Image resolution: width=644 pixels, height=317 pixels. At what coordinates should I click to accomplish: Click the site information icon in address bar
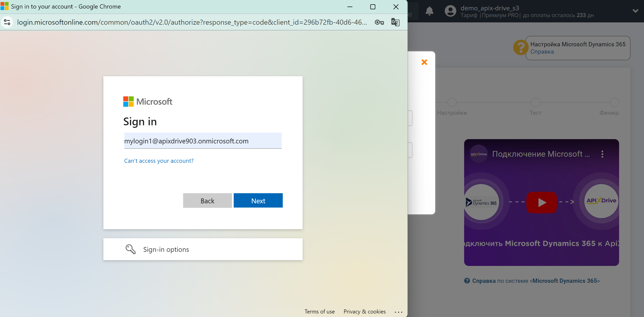(7, 22)
